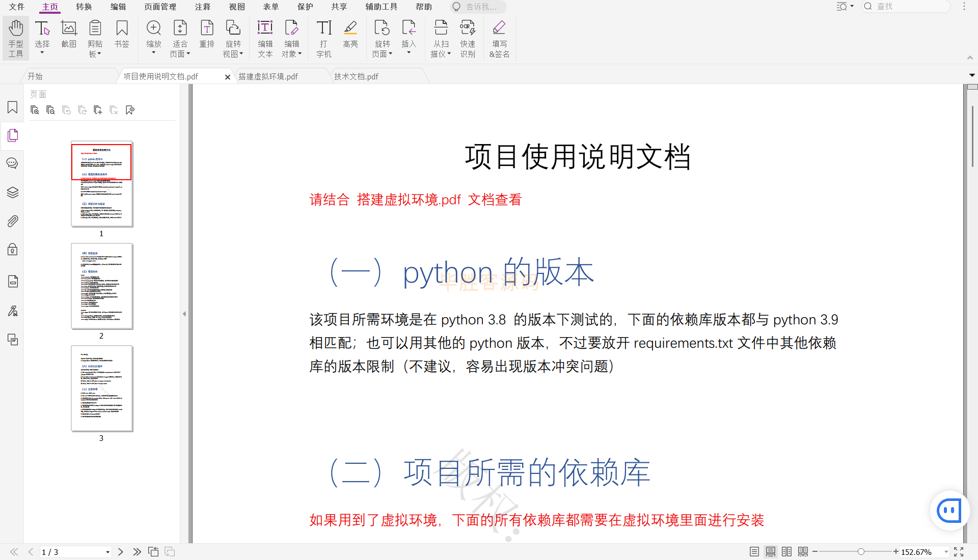Run Quick OCR (快速识别)
The width and height of the screenshot is (978, 560).
tap(468, 38)
